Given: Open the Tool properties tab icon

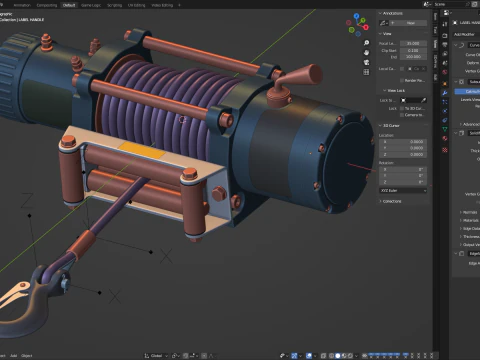Looking at the screenshot, I should click(445, 24).
